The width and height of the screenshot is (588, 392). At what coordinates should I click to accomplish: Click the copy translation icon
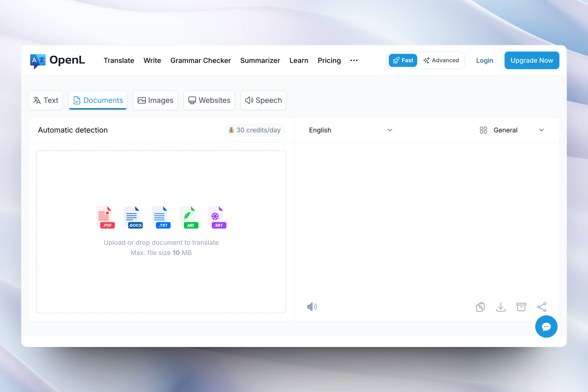(480, 307)
